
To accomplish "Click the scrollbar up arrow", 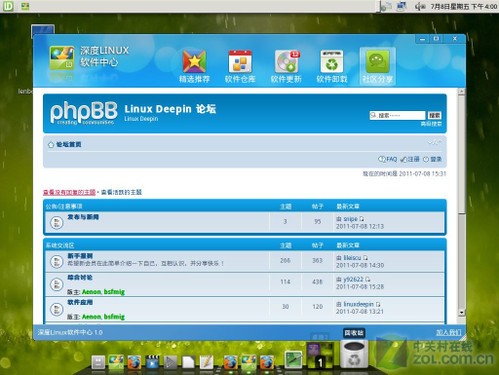I will point(461,91).
